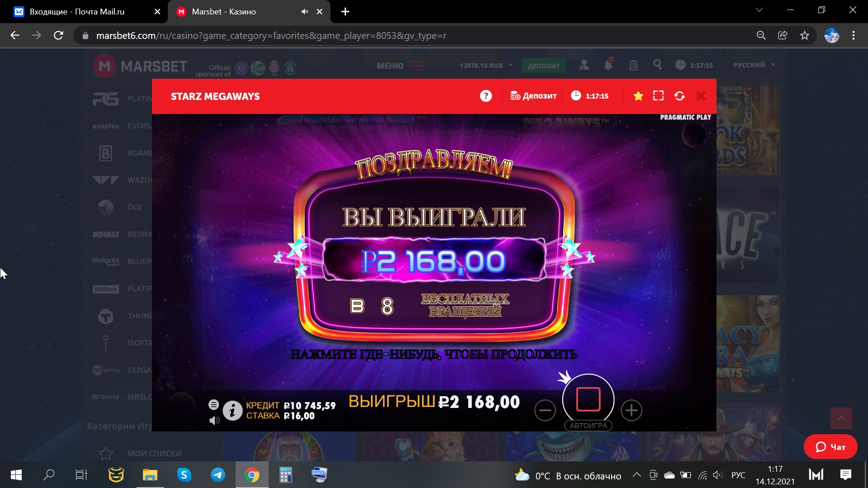Open Calculator from the taskbar
The image size is (868, 488).
(x=285, y=475)
